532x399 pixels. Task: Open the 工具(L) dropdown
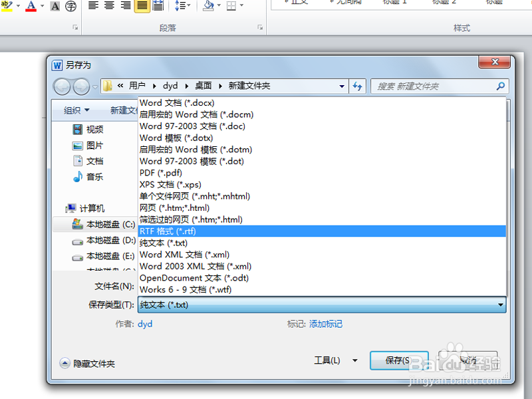336,360
